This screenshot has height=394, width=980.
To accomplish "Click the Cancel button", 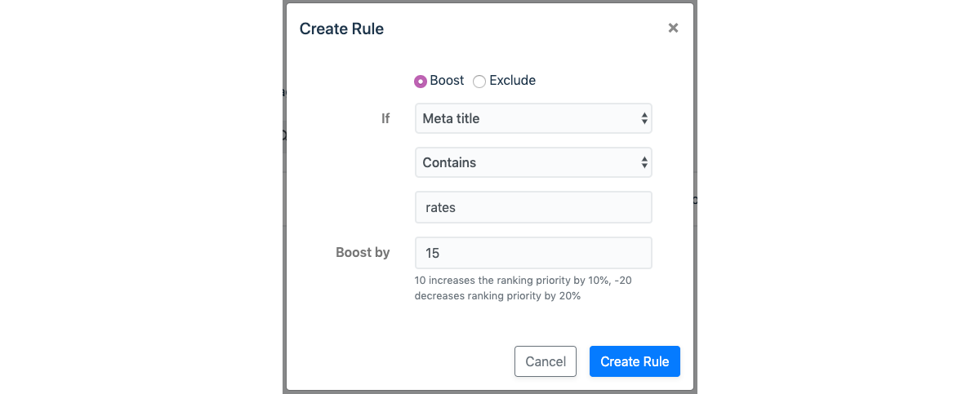I will coord(546,361).
